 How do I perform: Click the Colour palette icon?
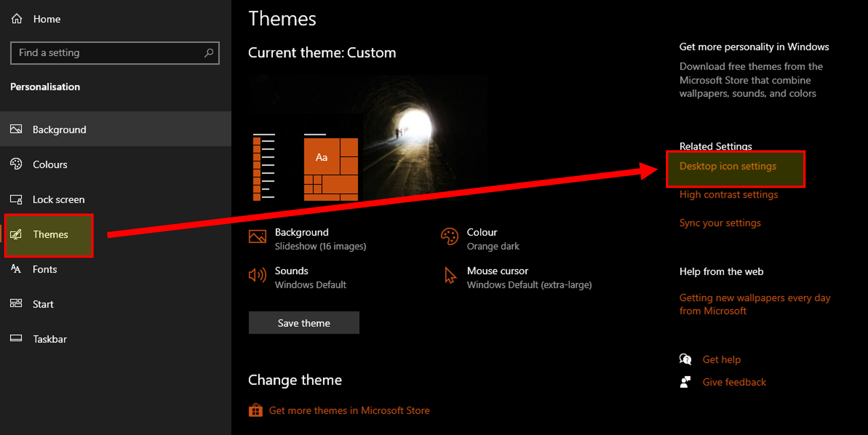point(449,236)
